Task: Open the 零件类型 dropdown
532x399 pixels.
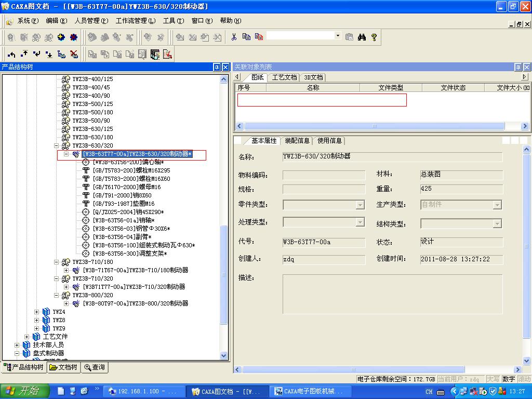Action: [360, 205]
